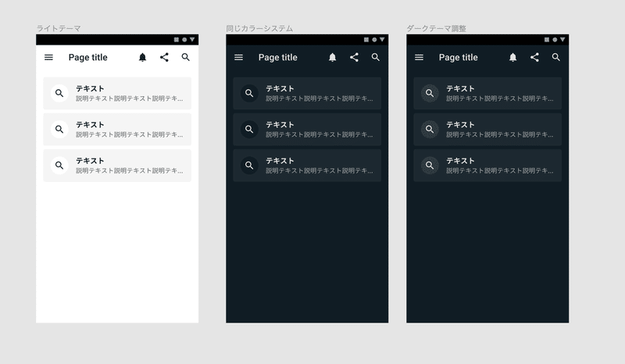Click the share icon in the 同じカラーシステム mockup
The height and width of the screenshot is (364, 625).
(x=354, y=57)
